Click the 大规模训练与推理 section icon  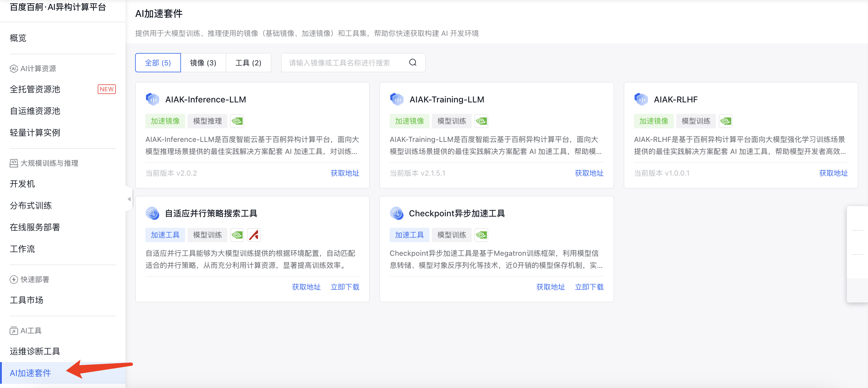14,163
